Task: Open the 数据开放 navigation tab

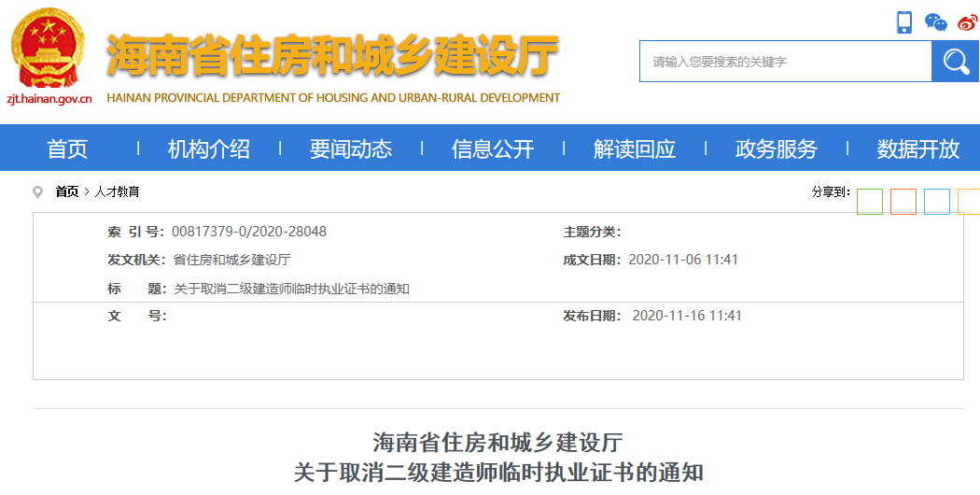Action: [x=918, y=148]
